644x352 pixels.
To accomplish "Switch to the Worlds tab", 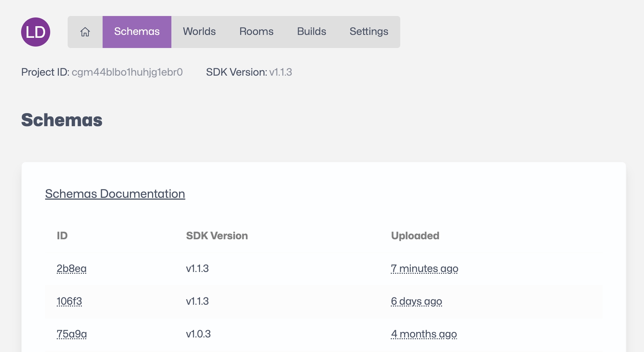I will [199, 32].
